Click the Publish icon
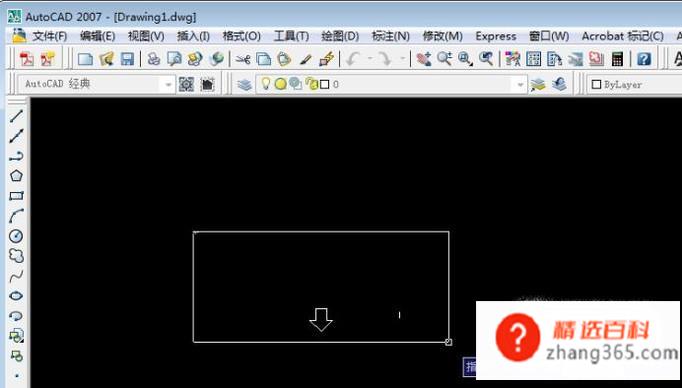The width and height of the screenshot is (682, 388). point(195,59)
